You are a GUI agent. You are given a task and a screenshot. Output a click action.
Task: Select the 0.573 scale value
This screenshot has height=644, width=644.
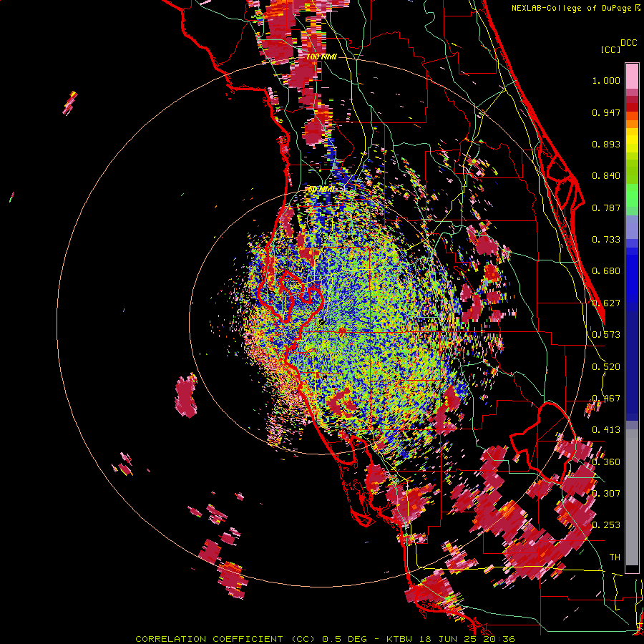coord(606,335)
